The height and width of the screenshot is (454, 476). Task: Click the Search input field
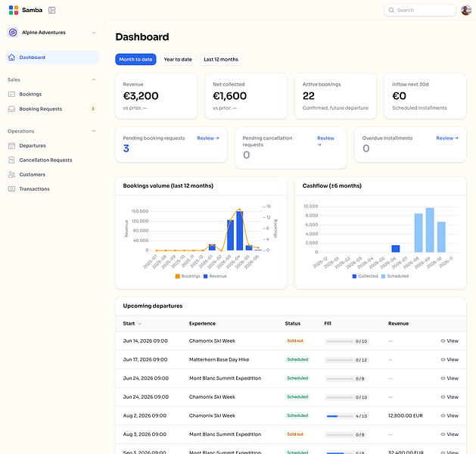420,11
